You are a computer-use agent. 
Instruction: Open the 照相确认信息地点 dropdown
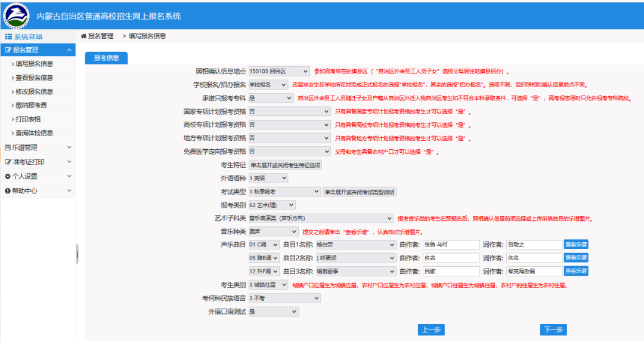[279, 71]
